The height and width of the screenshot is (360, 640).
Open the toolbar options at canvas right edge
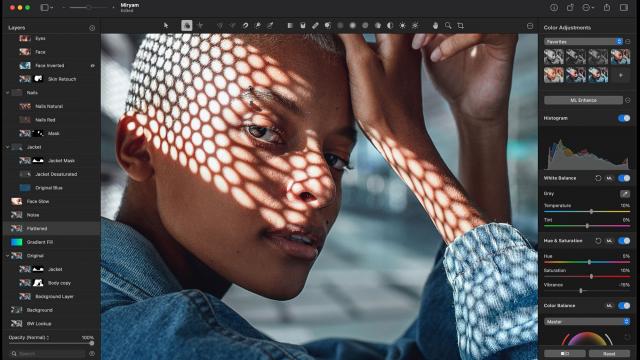(530, 26)
